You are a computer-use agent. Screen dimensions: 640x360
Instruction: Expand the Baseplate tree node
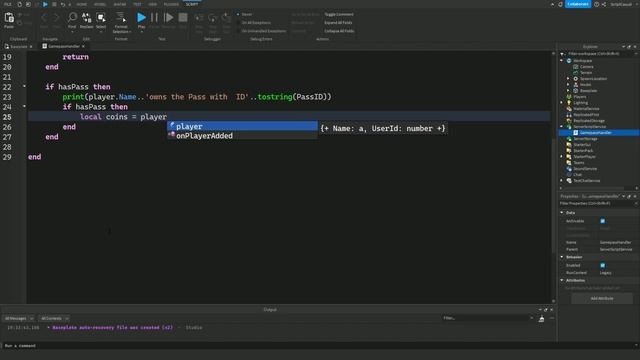pos(568,91)
